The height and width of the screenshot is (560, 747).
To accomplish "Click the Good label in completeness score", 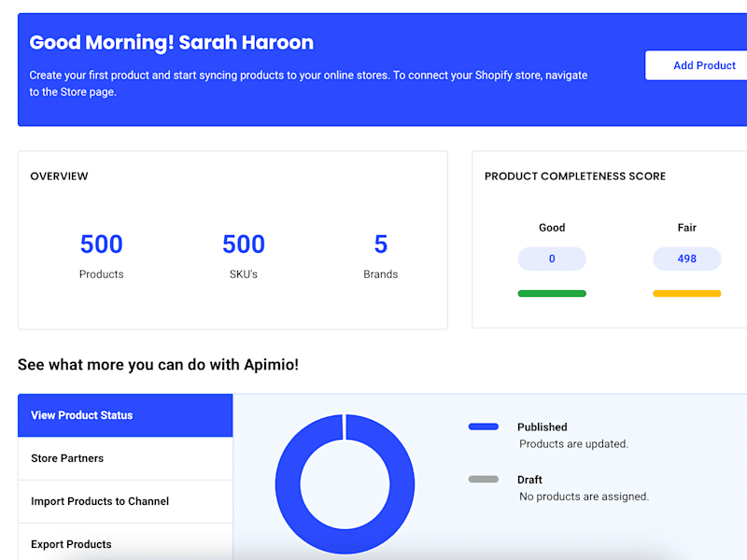I will [552, 228].
